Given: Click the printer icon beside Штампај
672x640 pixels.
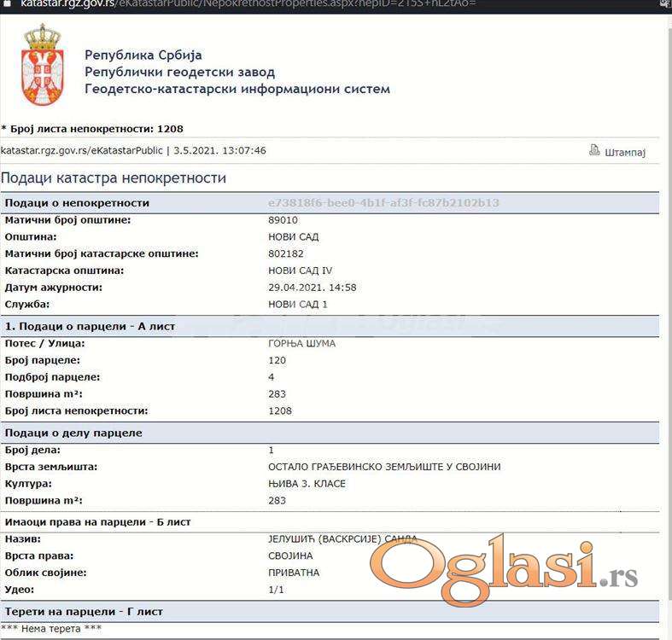Looking at the screenshot, I should pos(594,150).
